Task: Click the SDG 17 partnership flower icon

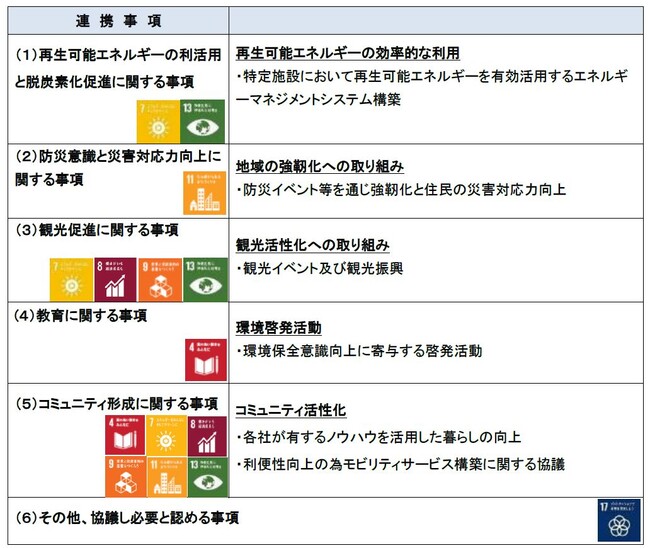Action: click(619, 520)
